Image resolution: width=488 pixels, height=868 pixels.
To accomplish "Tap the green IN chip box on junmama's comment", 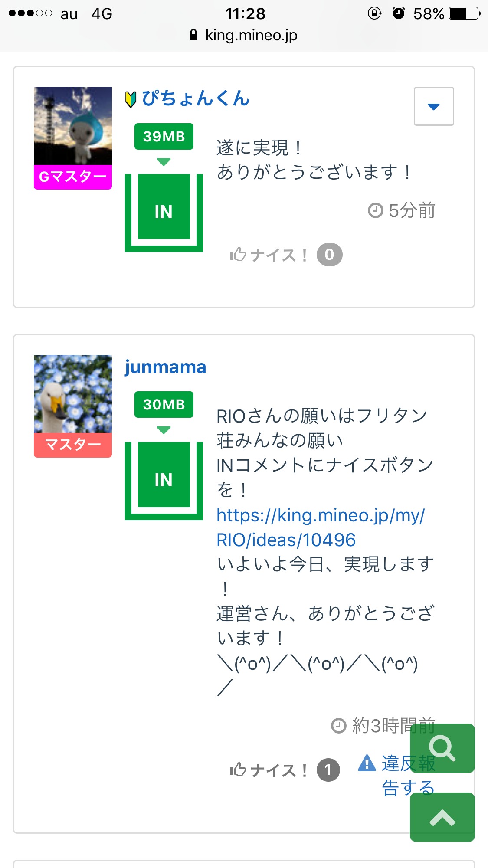I will pyautogui.click(x=164, y=480).
